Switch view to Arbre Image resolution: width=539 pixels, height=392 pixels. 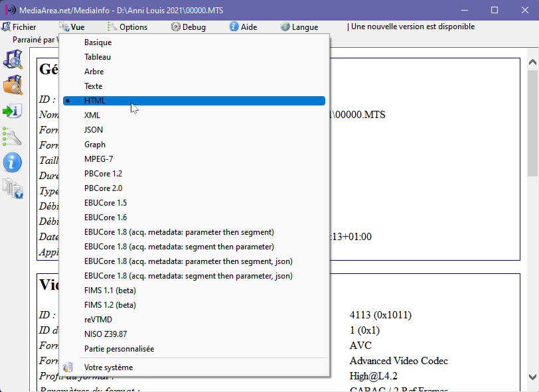pos(94,72)
